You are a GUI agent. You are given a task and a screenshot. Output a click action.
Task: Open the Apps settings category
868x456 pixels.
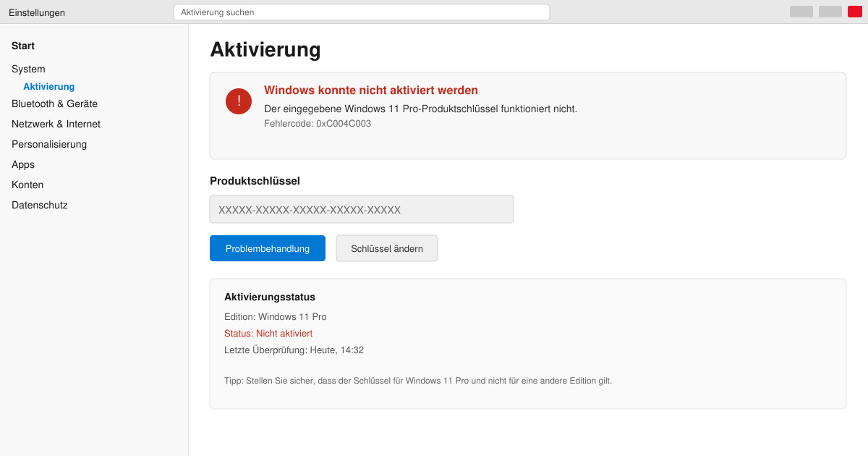pos(23,164)
